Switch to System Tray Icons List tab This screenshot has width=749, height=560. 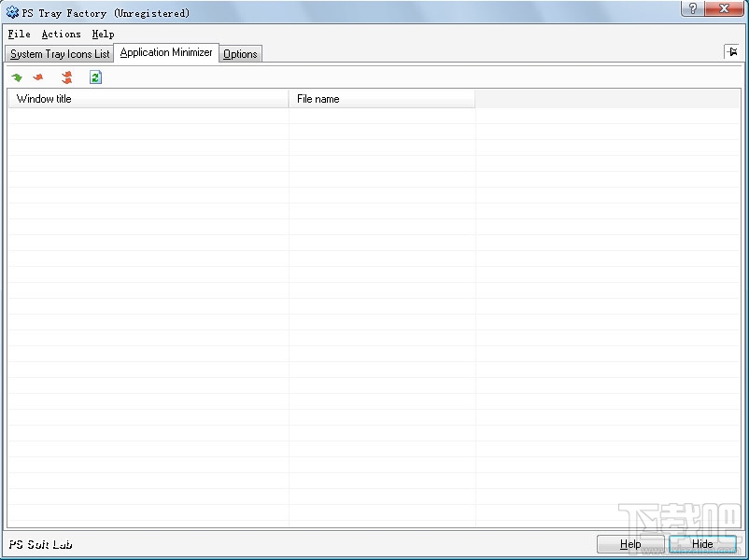(x=60, y=54)
